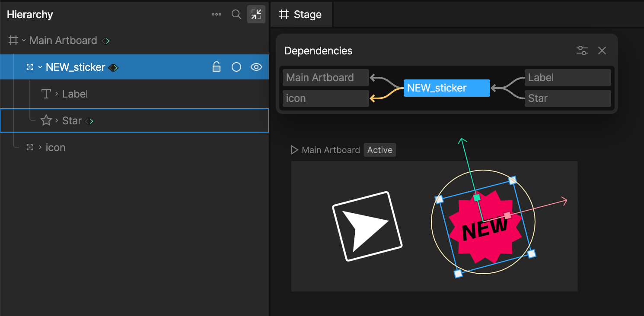Click the green Y-axis handle
Screen dimensions: 644x316
point(477,198)
